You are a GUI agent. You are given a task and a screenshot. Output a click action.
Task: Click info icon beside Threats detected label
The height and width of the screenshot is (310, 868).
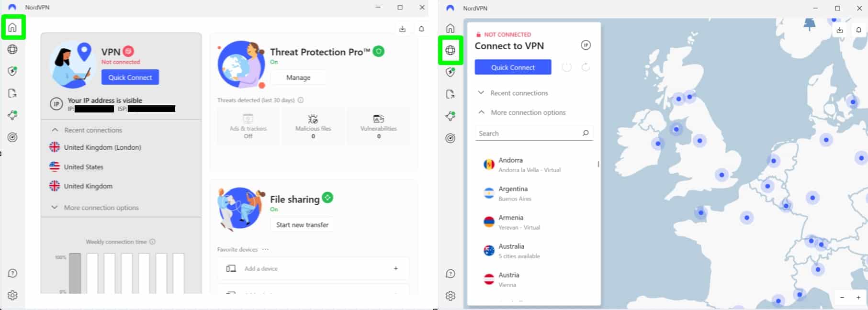[301, 100]
